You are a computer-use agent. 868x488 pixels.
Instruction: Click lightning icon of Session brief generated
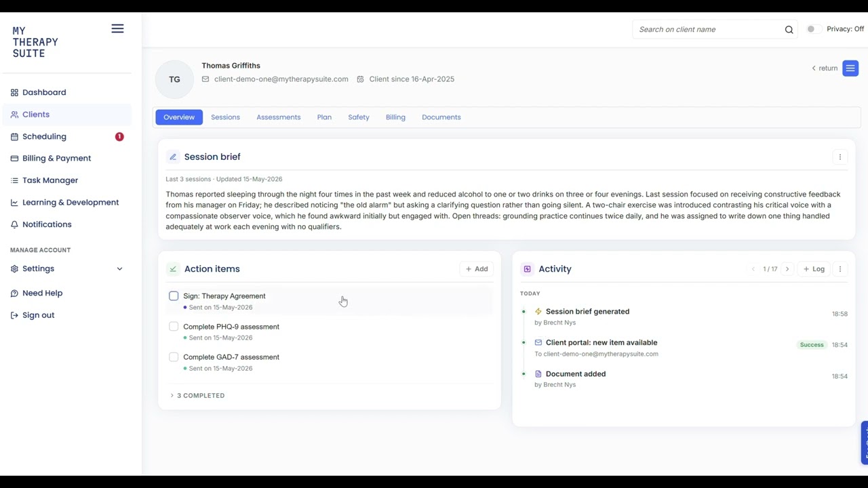(538, 312)
